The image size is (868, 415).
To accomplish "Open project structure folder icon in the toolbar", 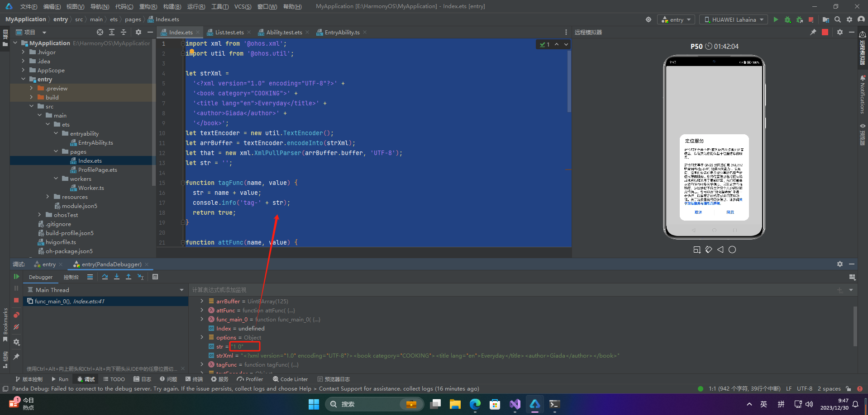I will coord(826,19).
